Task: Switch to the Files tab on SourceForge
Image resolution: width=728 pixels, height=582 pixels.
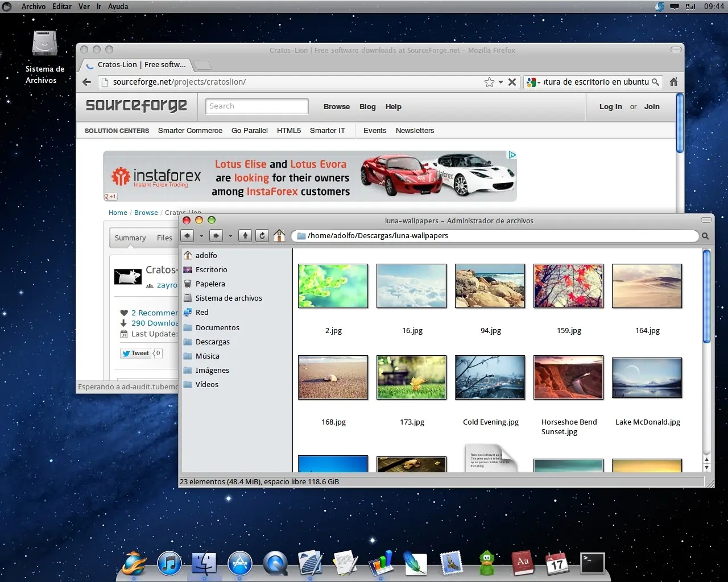Action: click(x=164, y=238)
